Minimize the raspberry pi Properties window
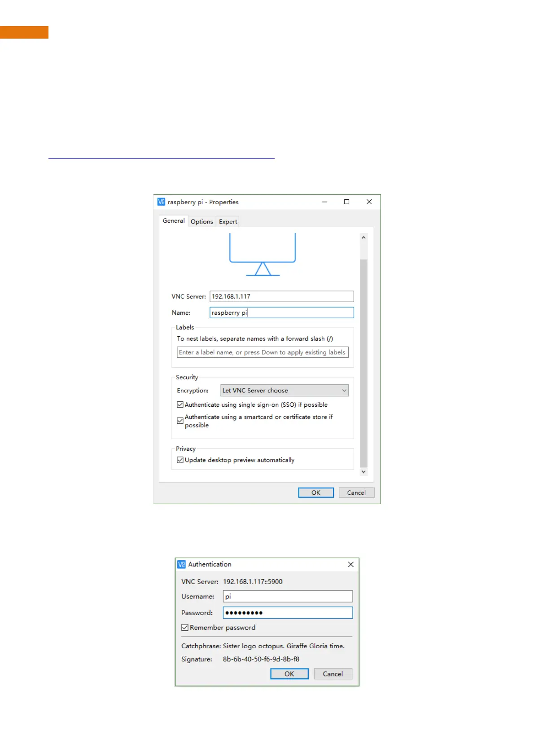The width and height of the screenshot is (534, 756). pos(324,202)
